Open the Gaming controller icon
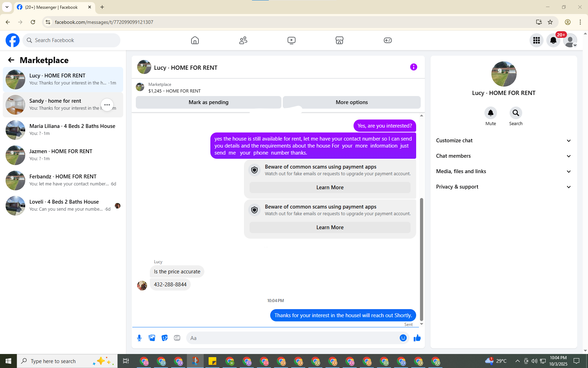 (x=388, y=40)
